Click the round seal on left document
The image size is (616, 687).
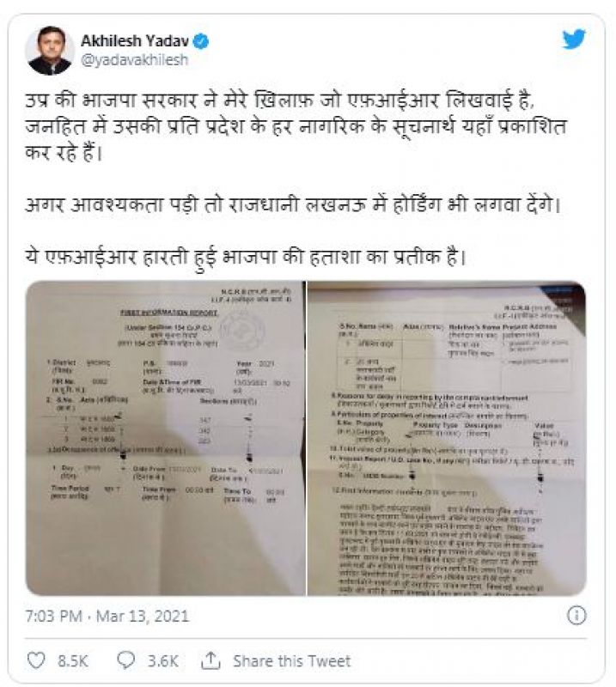pos(241,330)
